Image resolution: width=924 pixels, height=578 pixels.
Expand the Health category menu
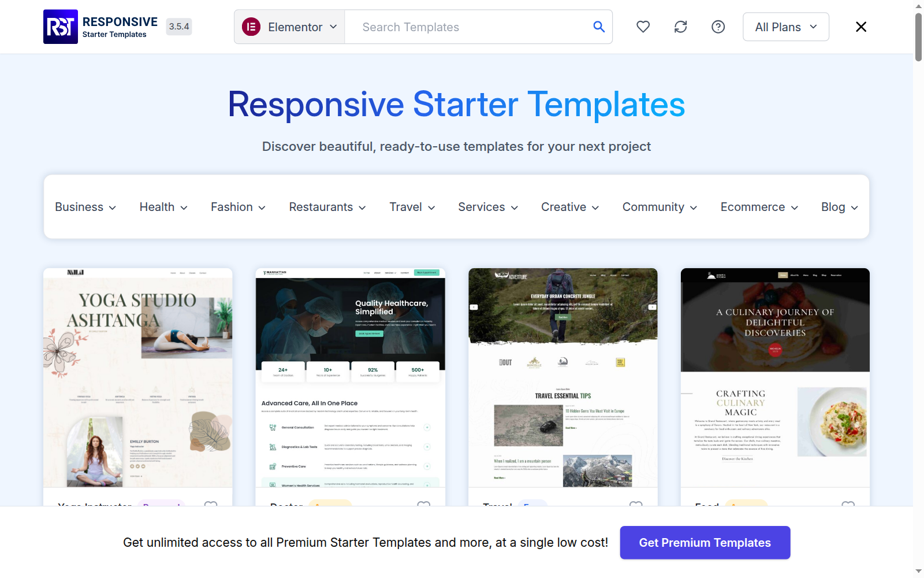163,207
